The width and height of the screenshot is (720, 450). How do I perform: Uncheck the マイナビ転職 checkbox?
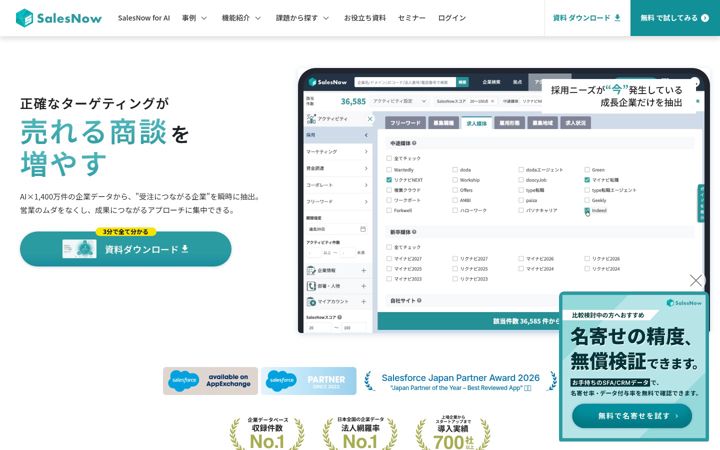coord(587,180)
